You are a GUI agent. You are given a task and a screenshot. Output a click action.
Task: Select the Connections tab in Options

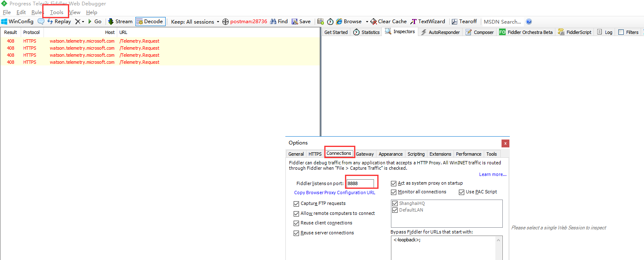coord(339,154)
